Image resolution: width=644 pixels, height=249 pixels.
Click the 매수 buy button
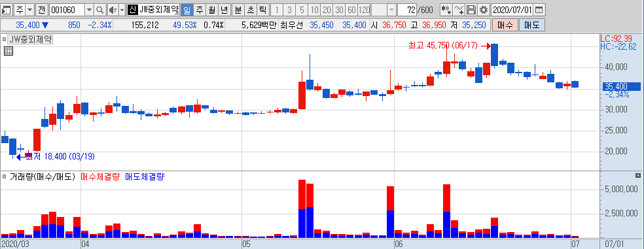click(505, 25)
